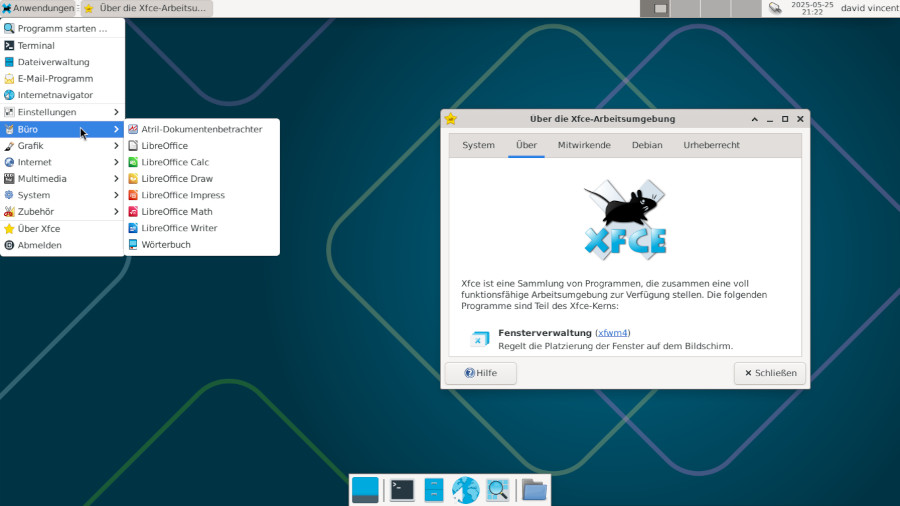The height and width of the screenshot is (506, 900).
Task: Open the file manager cabinet dock icon
Action: [434, 490]
